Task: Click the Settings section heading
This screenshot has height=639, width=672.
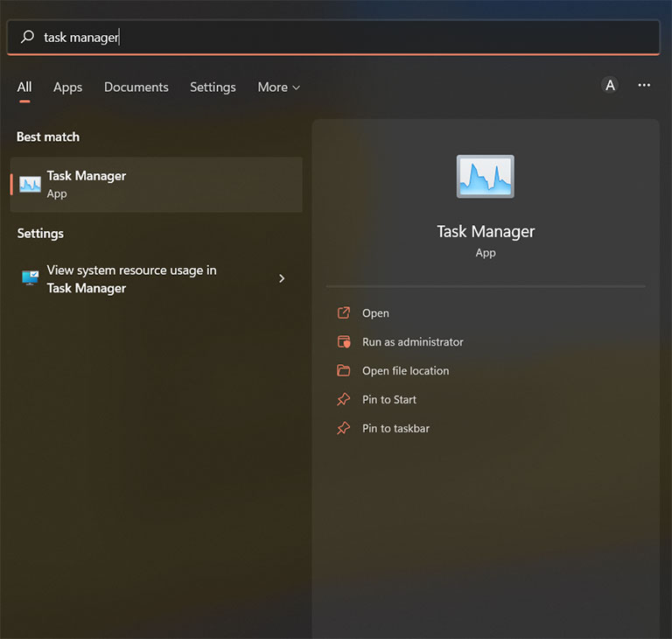Action: [40, 234]
